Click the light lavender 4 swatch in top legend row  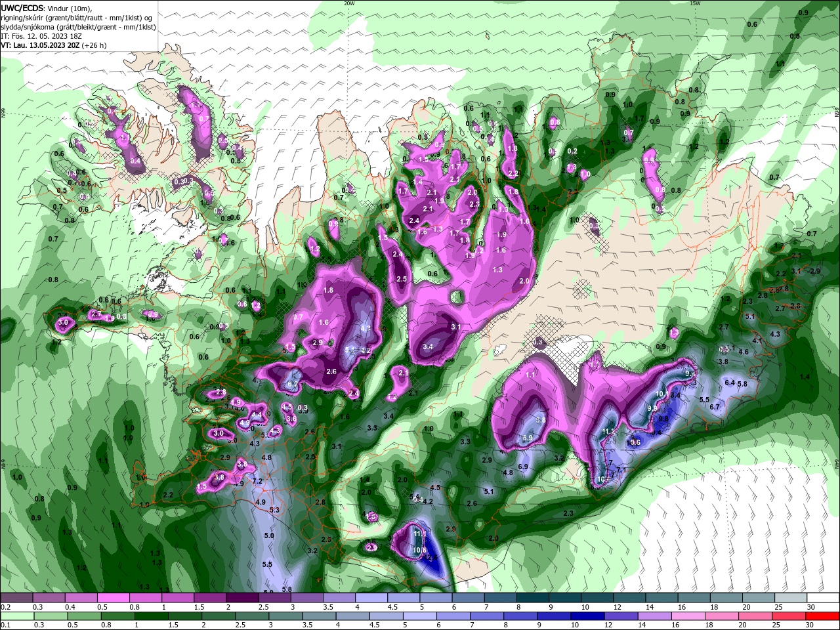(x=371, y=598)
